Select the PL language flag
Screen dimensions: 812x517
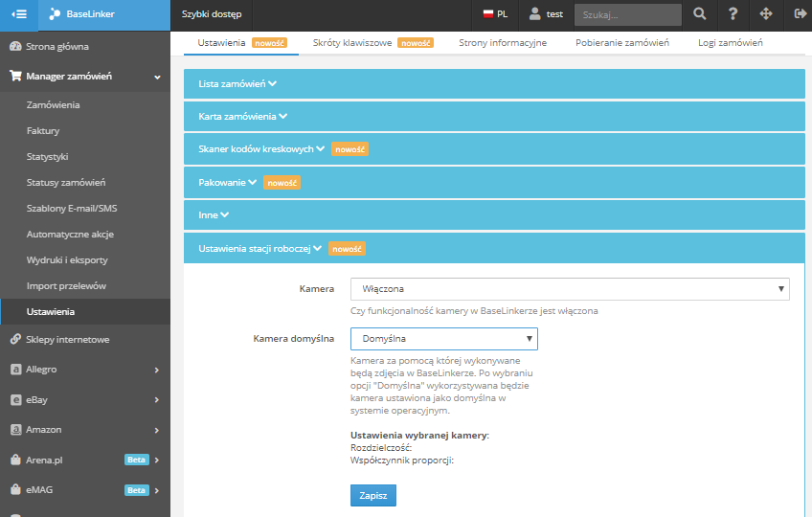(495, 14)
